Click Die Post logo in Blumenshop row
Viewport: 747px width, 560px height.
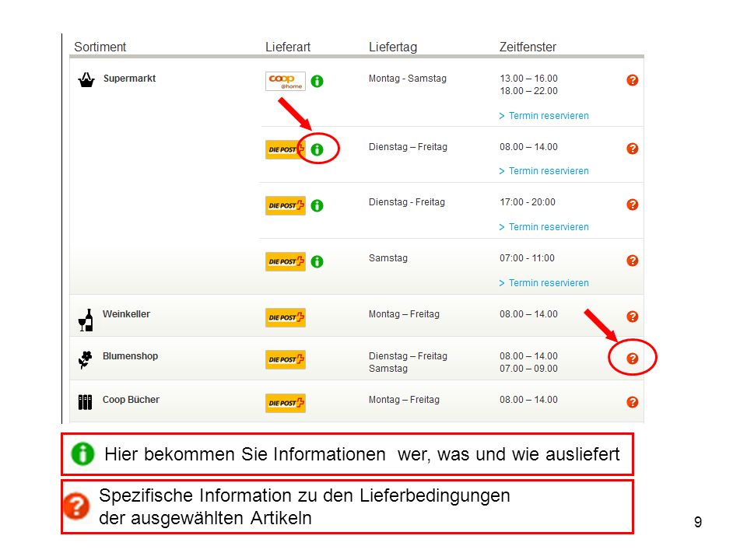point(286,359)
